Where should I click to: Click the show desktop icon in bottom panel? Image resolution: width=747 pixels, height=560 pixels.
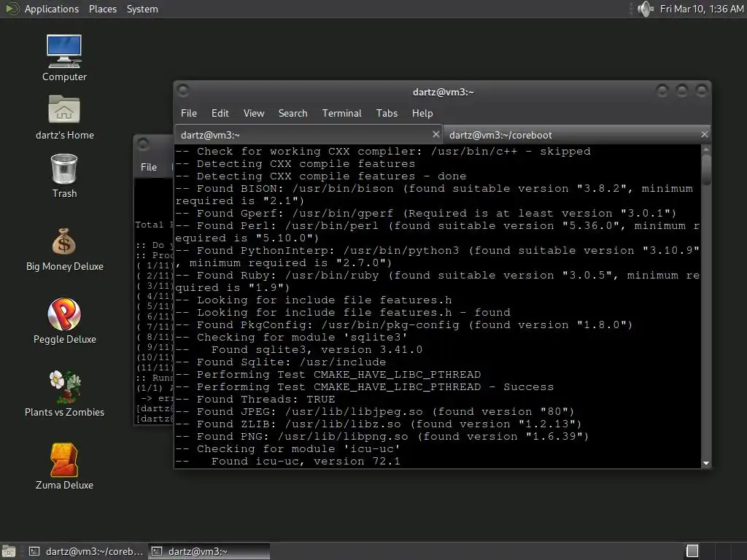coord(9,551)
